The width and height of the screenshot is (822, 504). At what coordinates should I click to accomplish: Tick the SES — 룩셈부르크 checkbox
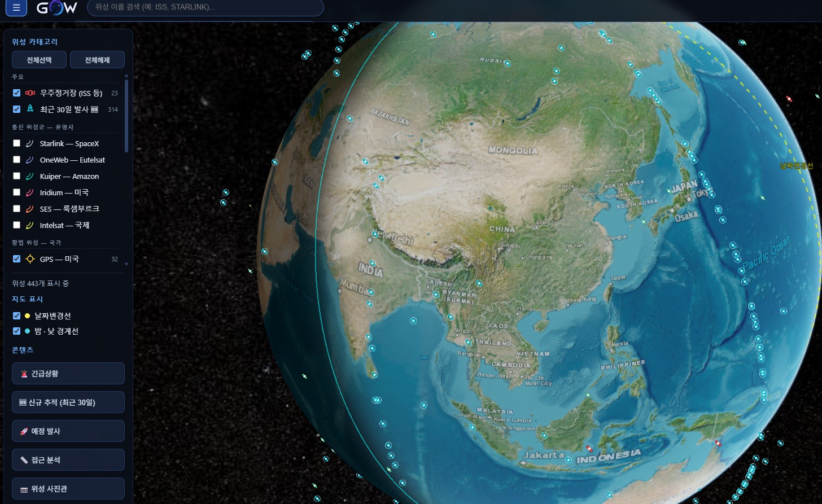(x=17, y=209)
